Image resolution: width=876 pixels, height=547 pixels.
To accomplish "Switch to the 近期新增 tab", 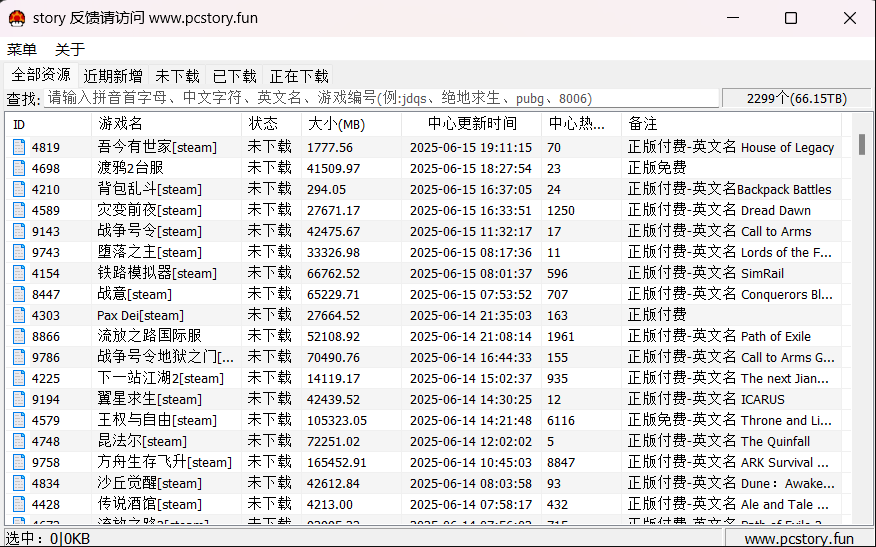I will click(x=113, y=76).
